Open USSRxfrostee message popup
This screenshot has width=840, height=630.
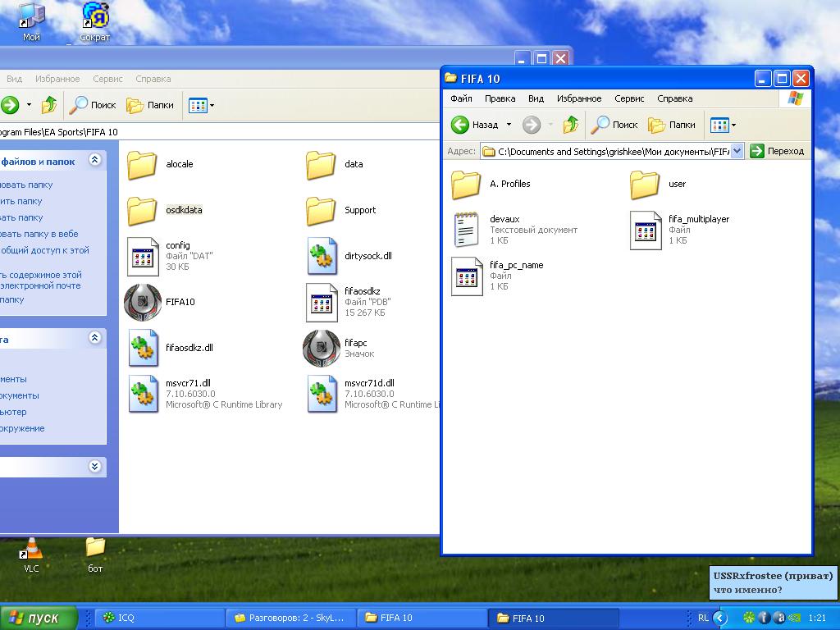[x=773, y=582]
